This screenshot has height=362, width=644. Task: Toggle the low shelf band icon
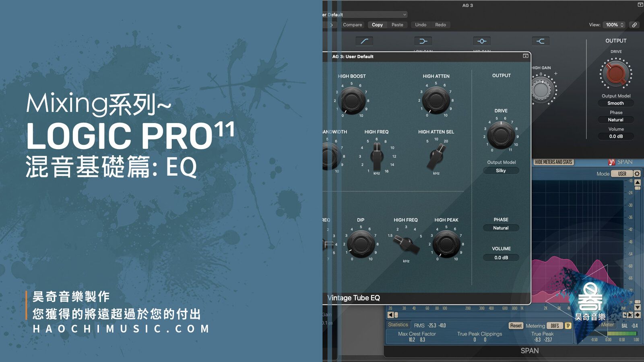pos(423,41)
